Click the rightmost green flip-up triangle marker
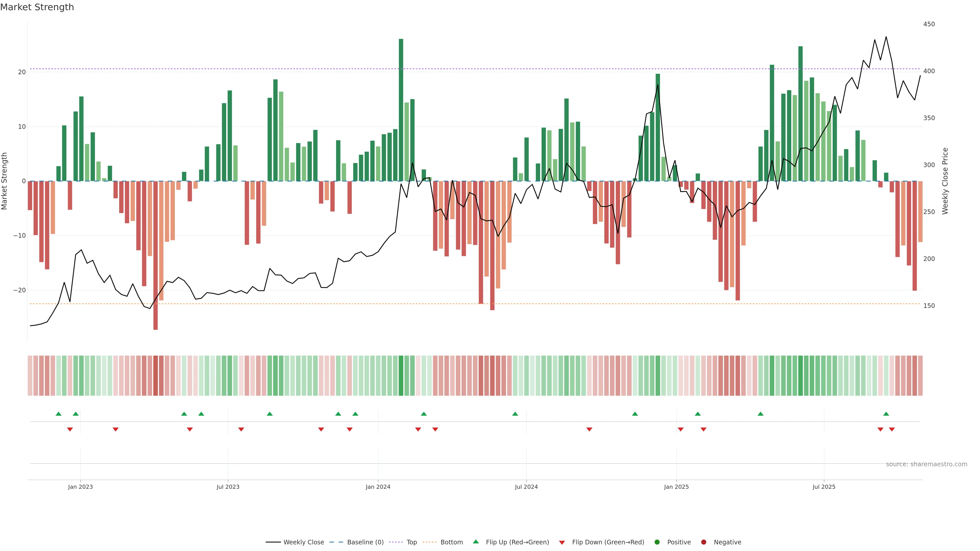The image size is (980, 551). pyautogui.click(x=886, y=414)
